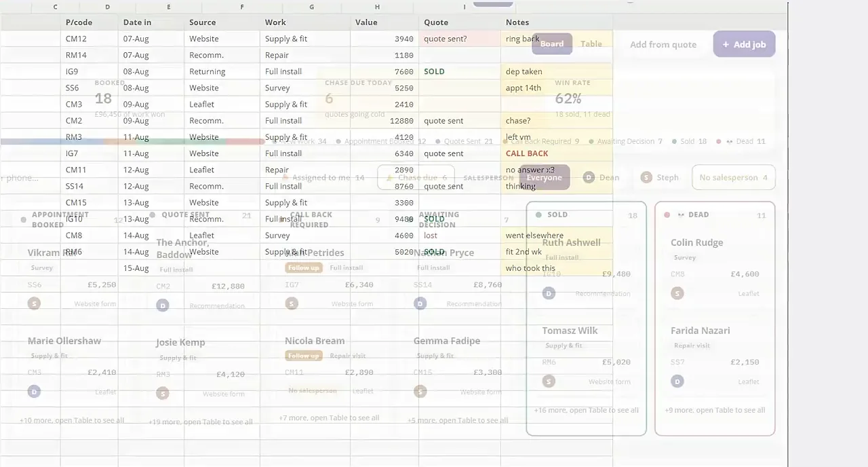The width and height of the screenshot is (868, 467).
Task: Open the Colin Rudge job card
Action: pos(715,270)
